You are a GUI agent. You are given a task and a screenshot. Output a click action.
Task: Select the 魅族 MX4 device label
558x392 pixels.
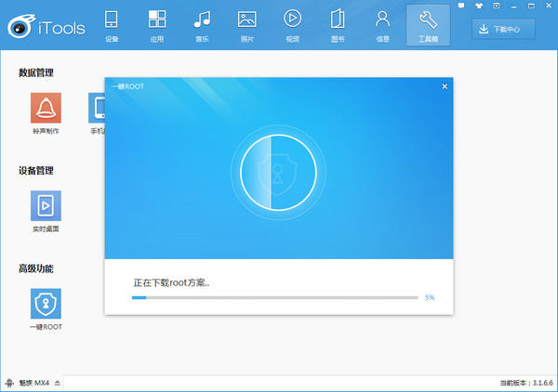(x=34, y=383)
